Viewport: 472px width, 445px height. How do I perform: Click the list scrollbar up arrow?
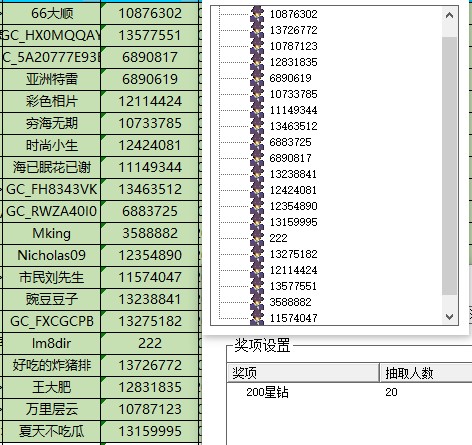[x=449, y=15]
